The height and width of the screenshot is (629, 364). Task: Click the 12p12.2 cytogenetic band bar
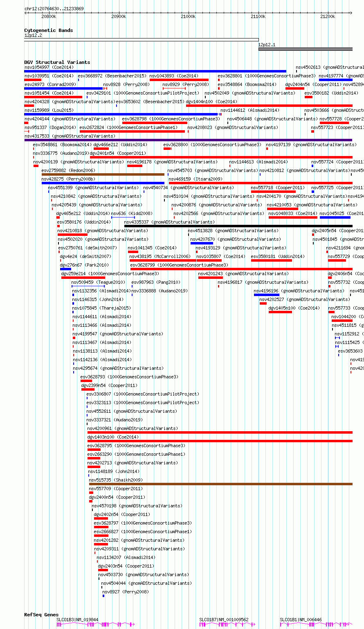point(141,40)
